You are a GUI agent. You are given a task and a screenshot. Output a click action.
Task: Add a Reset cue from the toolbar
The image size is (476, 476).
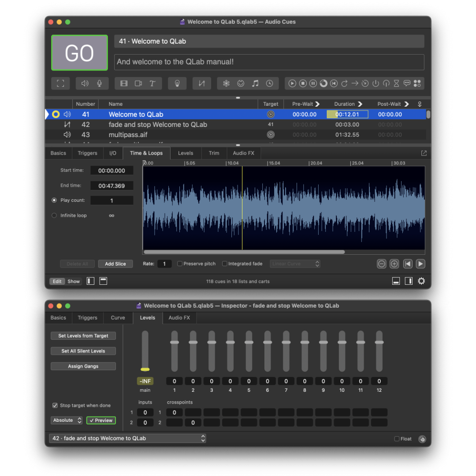point(334,83)
